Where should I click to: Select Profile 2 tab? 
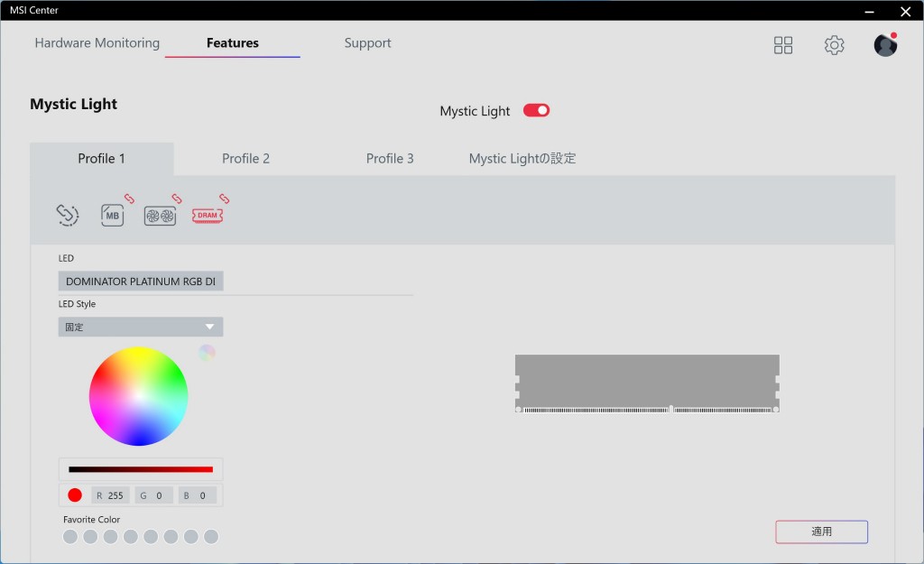(x=245, y=159)
